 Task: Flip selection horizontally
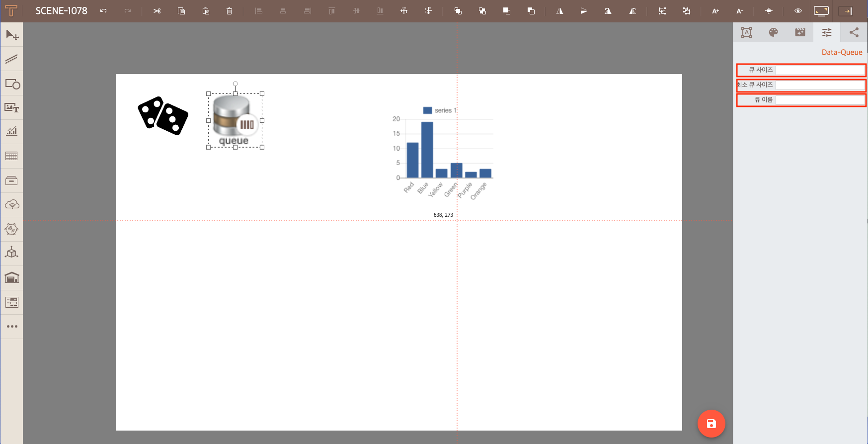(560, 11)
